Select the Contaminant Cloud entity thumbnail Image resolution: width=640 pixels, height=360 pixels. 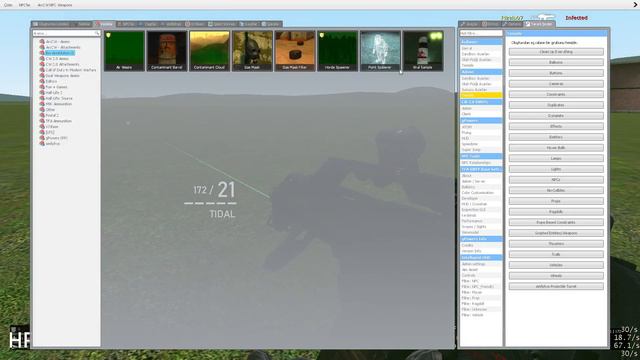pos(209,51)
